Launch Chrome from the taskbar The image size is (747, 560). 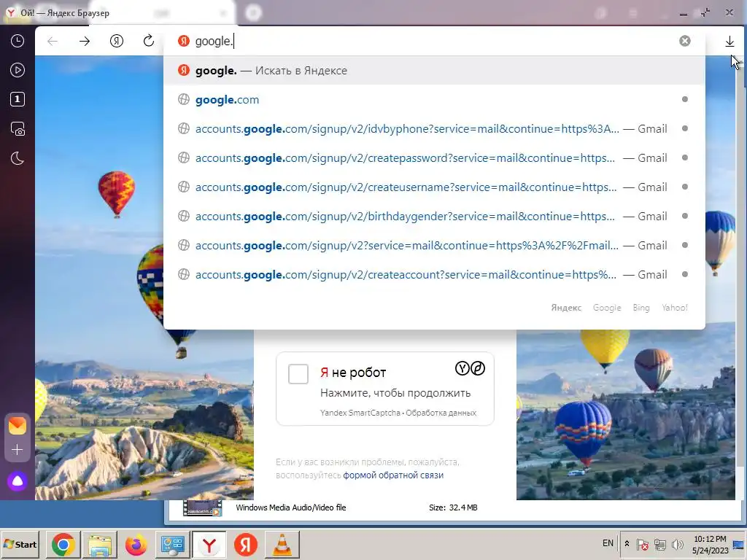(x=63, y=544)
